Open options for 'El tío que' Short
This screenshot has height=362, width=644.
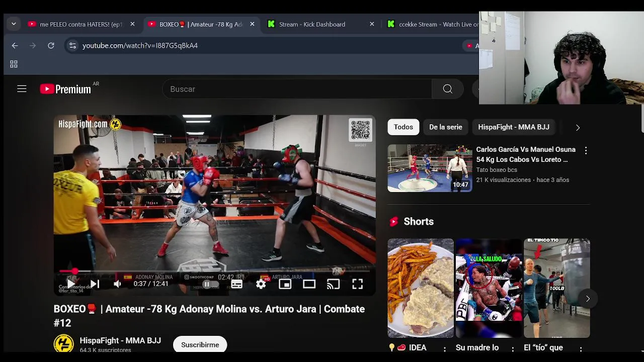(x=581, y=349)
